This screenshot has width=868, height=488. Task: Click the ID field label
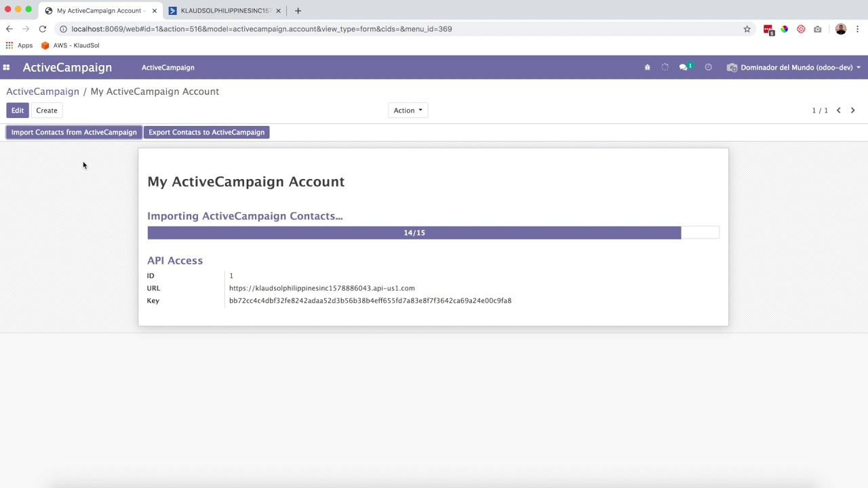point(151,276)
